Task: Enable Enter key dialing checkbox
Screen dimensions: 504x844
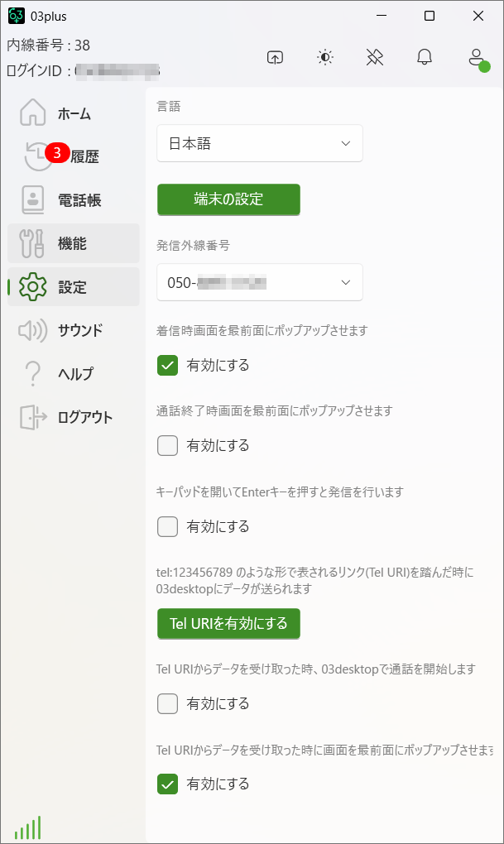Action: tap(168, 526)
